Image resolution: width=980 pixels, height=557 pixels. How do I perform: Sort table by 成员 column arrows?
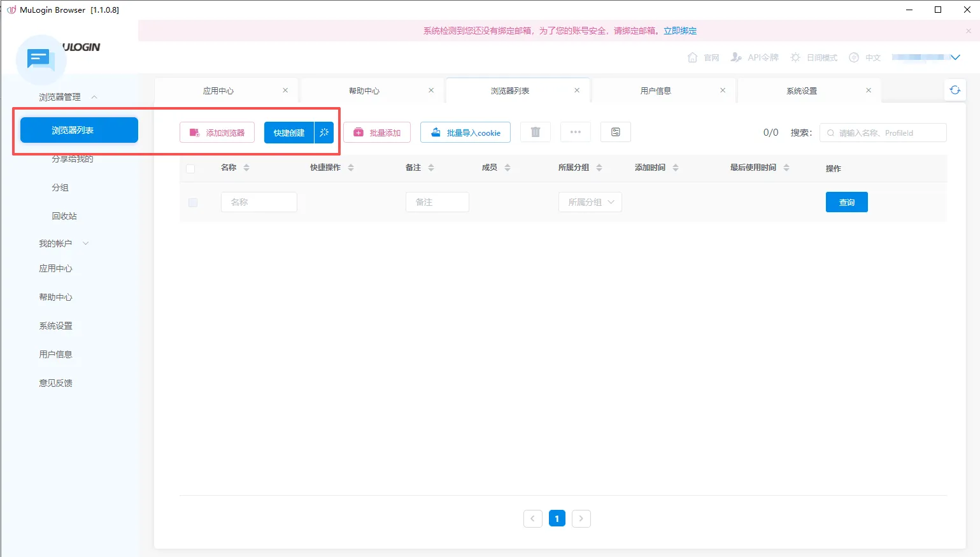click(x=508, y=168)
